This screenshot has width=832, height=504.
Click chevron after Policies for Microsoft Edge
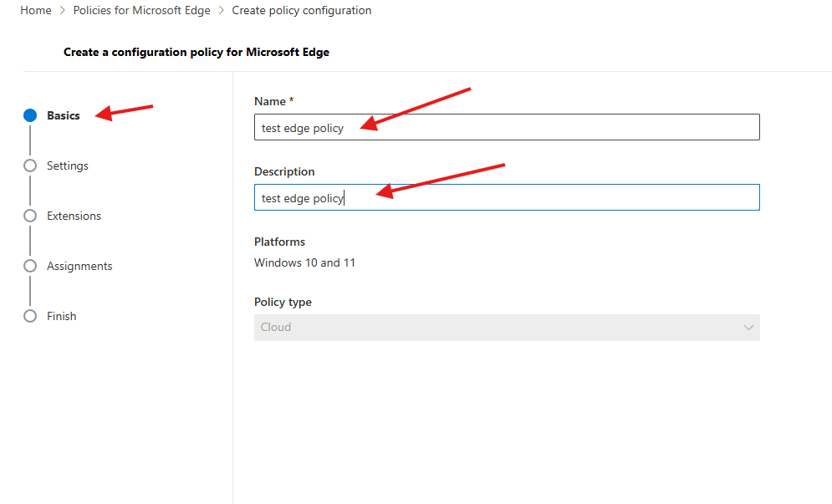221,11
